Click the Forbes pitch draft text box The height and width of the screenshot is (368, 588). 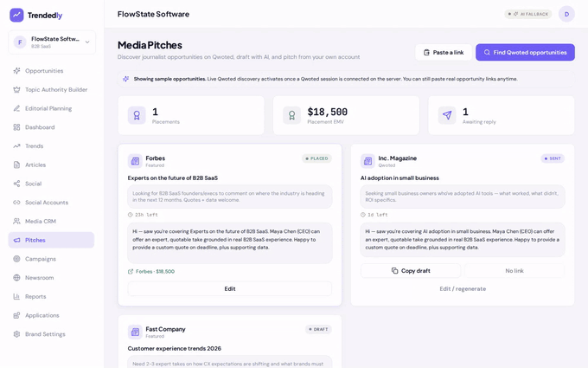click(230, 243)
